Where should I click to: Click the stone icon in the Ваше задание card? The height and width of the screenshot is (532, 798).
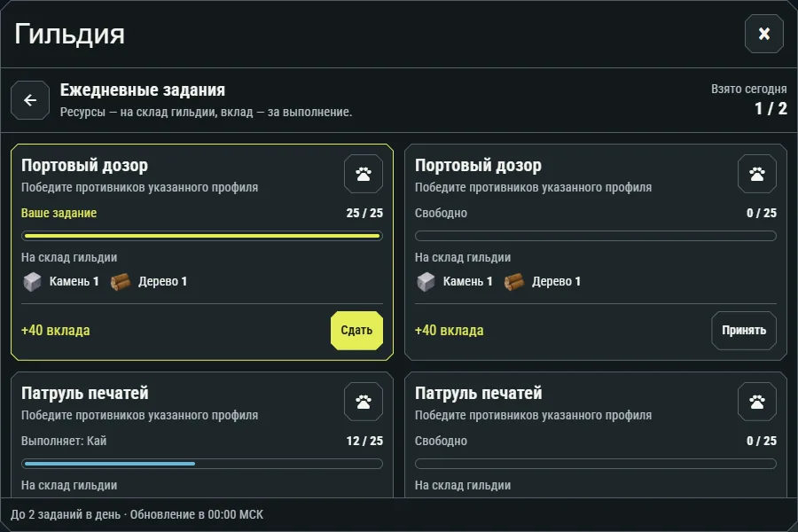[32, 282]
